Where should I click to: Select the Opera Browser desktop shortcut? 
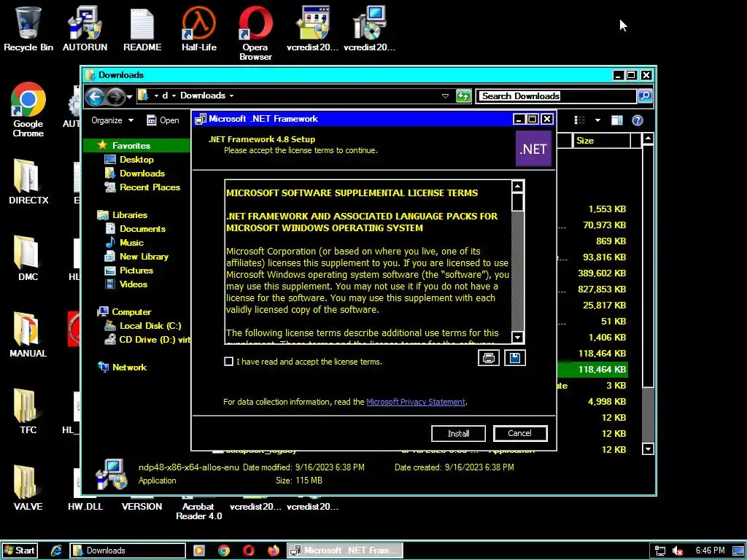(255, 34)
